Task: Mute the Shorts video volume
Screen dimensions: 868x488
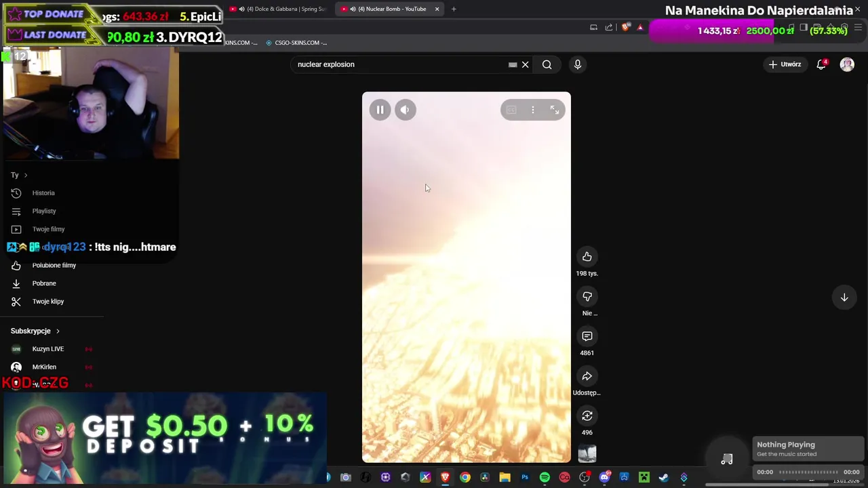Action: (x=405, y=110)
